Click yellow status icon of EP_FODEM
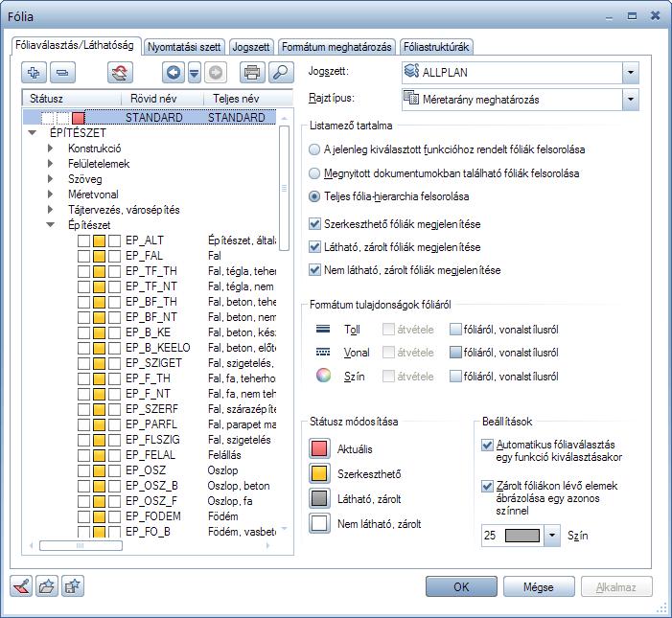The image size is (672, 618). (x=99, y=516)
